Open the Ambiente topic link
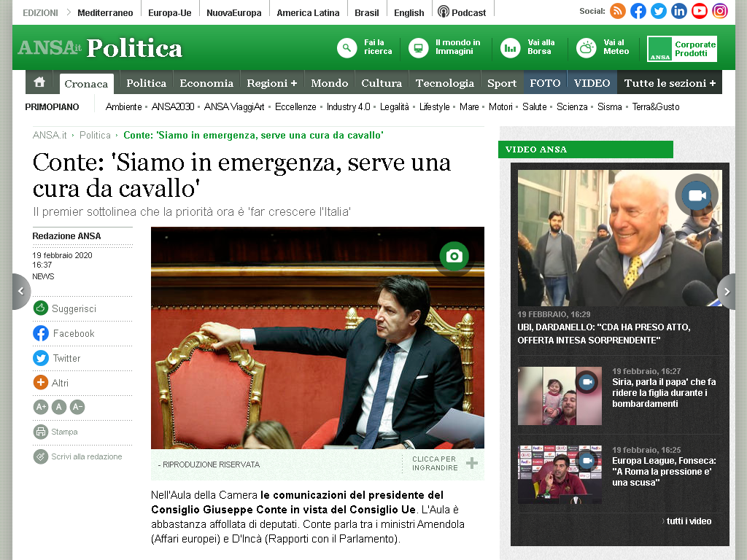 [124, 106]
